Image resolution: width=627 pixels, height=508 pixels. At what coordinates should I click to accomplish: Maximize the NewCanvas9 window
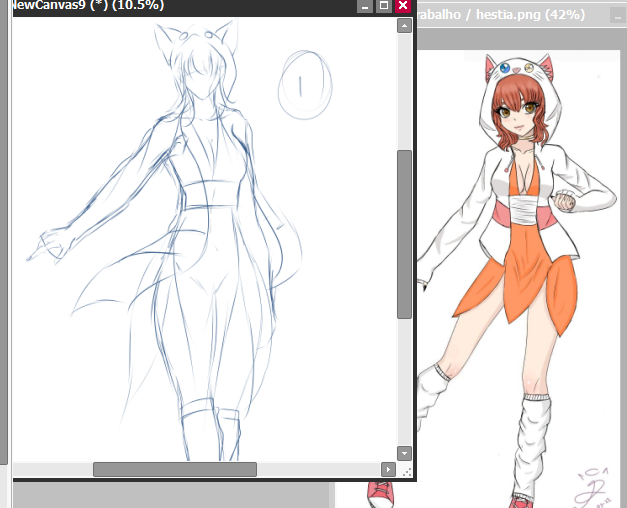coord(384,6)
